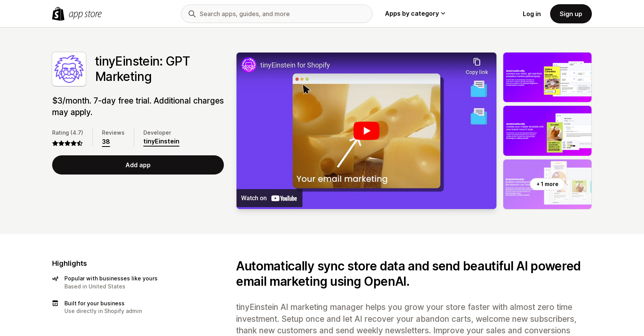Play the tinyEinstein YouTube video
644x336 pixels.
pyautogui.click(x=366, y=131)
